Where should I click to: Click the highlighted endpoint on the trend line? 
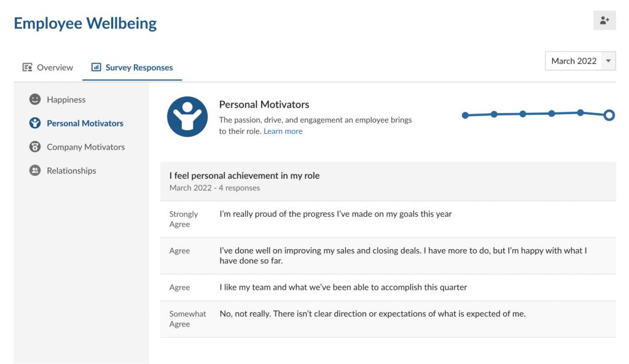[x=609, y=115]
